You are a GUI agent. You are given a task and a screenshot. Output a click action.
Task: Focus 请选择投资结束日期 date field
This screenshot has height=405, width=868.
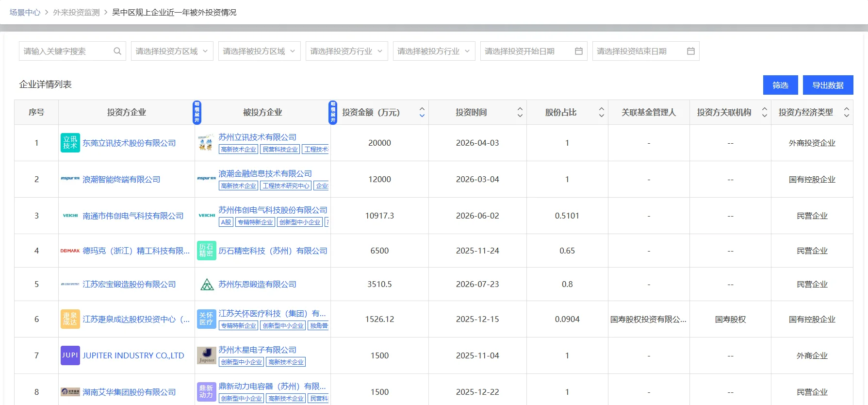(x=646, y=51)
